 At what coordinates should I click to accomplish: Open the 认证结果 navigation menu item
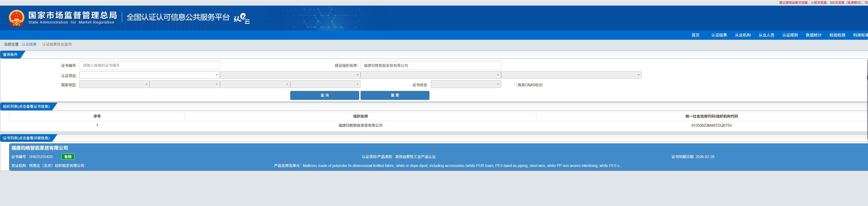pyautogui.click(x=719, y=35)
